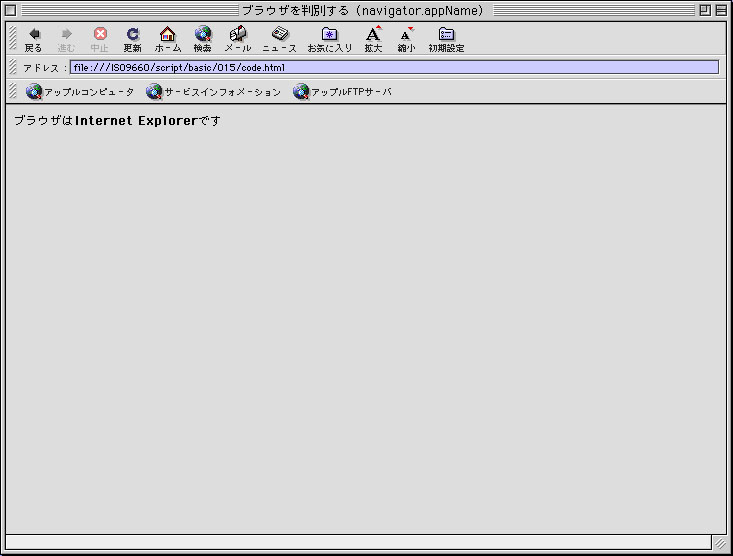Go to the Home (ホーム) page icon
733x556 pixels.
[167, 39]
